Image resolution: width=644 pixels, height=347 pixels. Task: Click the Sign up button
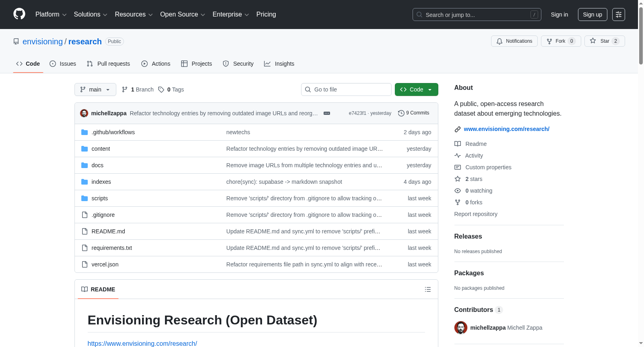coord(592,15)
